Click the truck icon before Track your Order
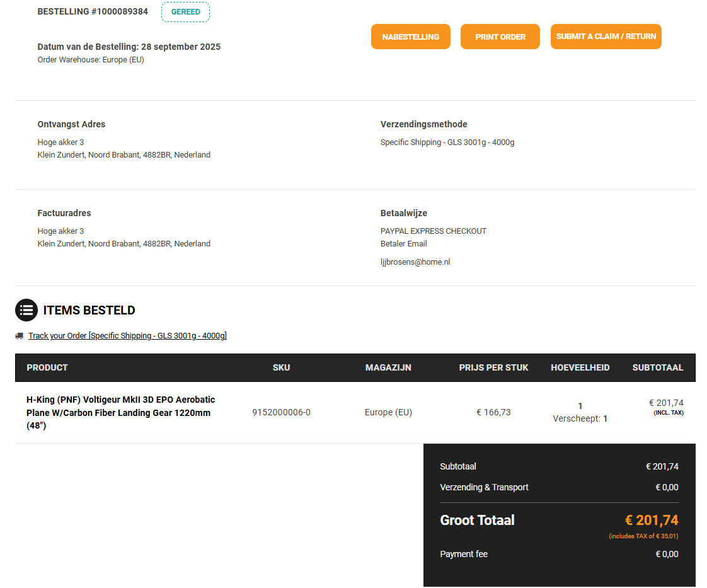This screenshot has height=588, width=707. 20,336
